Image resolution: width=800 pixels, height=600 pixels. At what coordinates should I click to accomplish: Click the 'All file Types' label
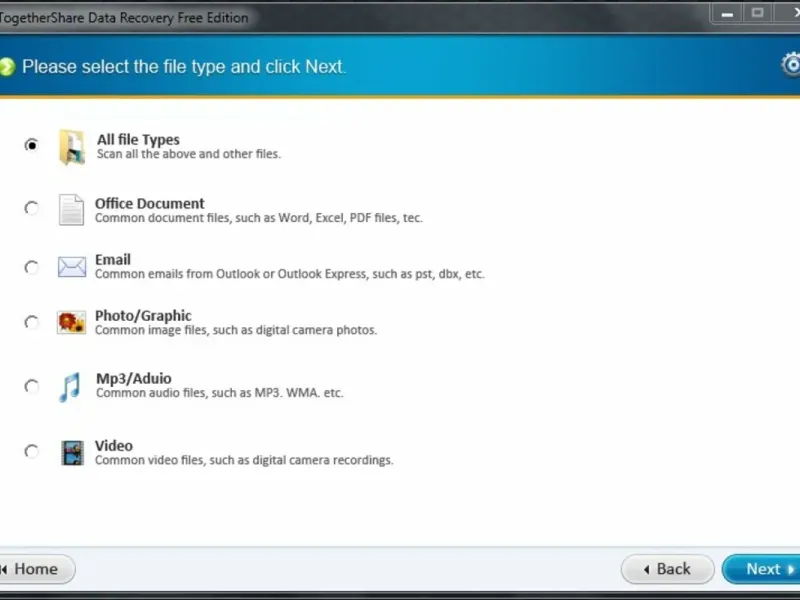pyautogui.click(x=138, y=140)
